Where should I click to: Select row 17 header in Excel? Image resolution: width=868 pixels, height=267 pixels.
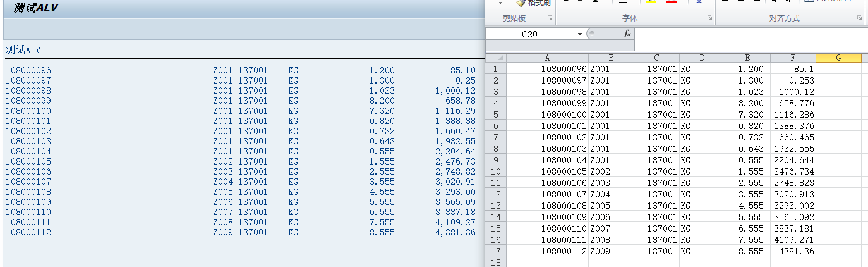[496, 251]
